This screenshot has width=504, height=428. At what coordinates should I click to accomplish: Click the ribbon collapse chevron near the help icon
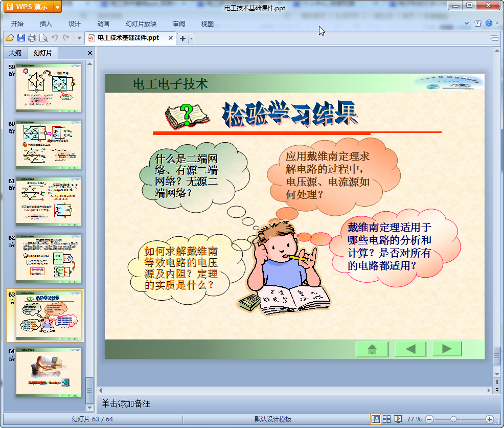[467, 23]
